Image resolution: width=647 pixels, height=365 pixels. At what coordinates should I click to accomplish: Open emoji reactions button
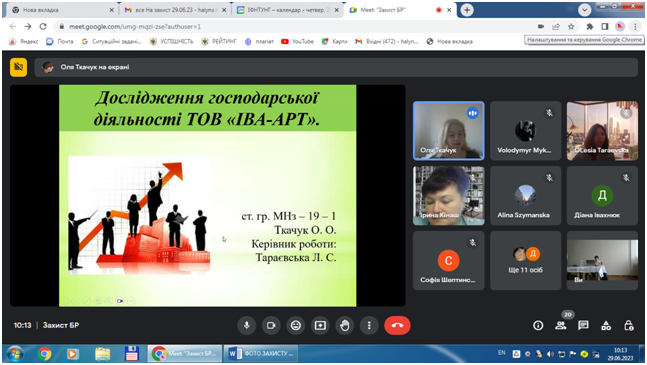[295, 325]
